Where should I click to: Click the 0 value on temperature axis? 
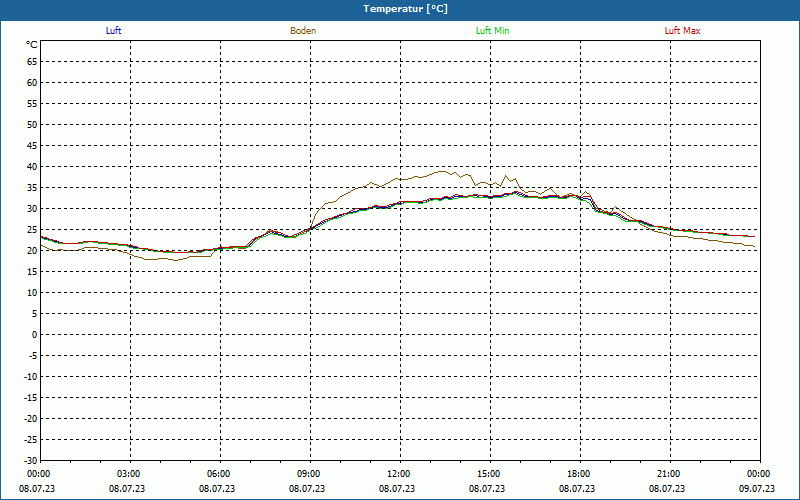click(x=35, y=335)
